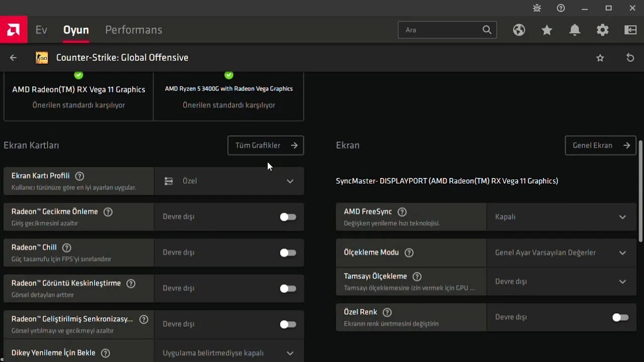
Task: Open the web browser globe icon
Action: click(x=519, y=30)
